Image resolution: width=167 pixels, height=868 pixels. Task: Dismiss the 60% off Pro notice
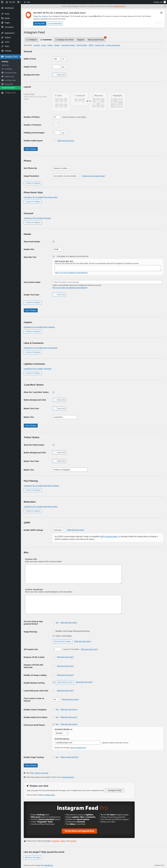click(x=161, y=13)
